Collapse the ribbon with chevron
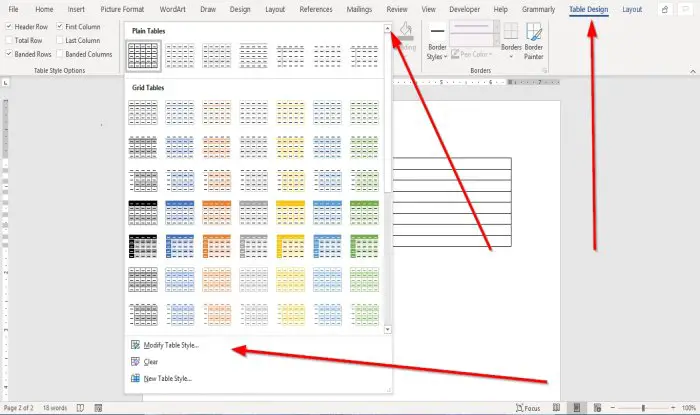The height and width of the screenshot is (415, 700). pos(692,71)
